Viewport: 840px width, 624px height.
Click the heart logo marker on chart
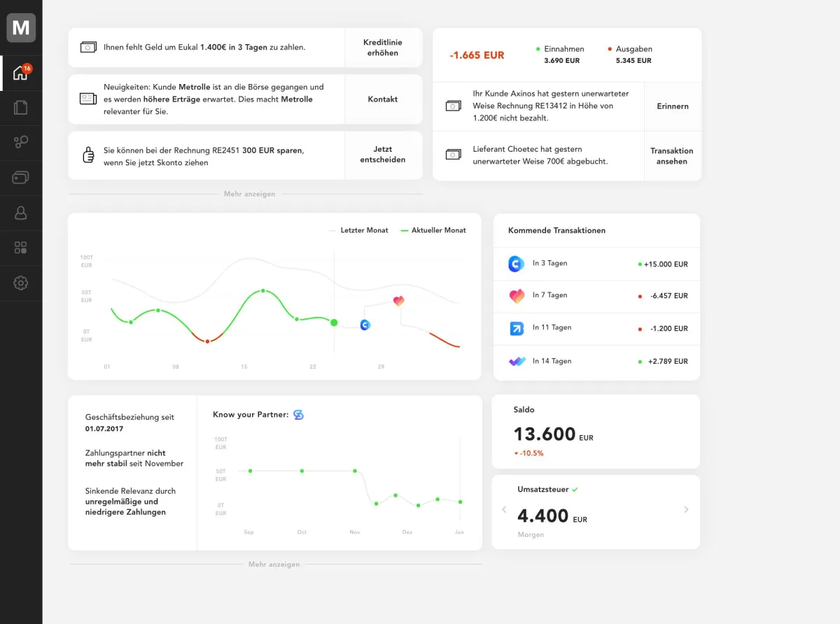tap(399, 301)
